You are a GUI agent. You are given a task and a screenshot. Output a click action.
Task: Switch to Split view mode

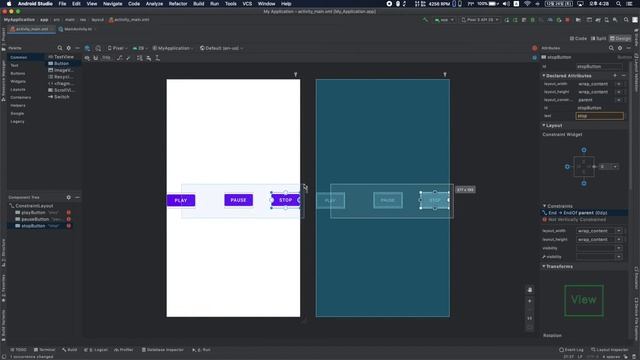pos(598,38)
